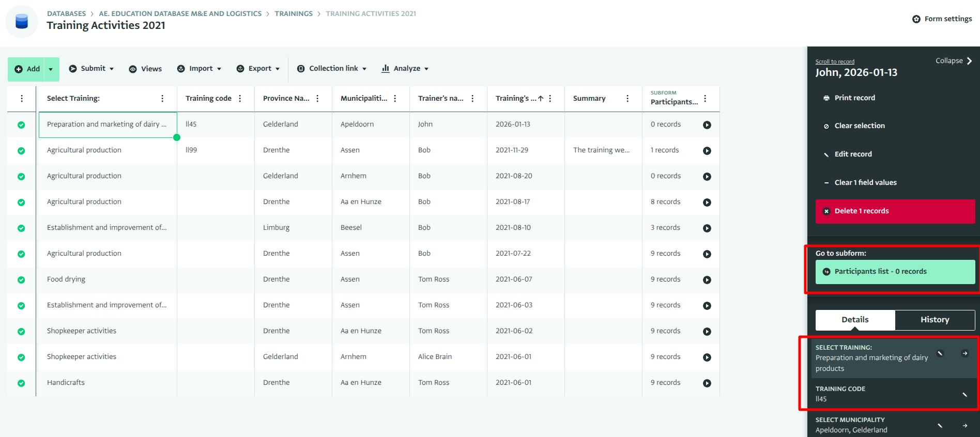Screen dimensions: 980x437
Task: Click Delete 1 records button
Action: [x=895, y=211]
